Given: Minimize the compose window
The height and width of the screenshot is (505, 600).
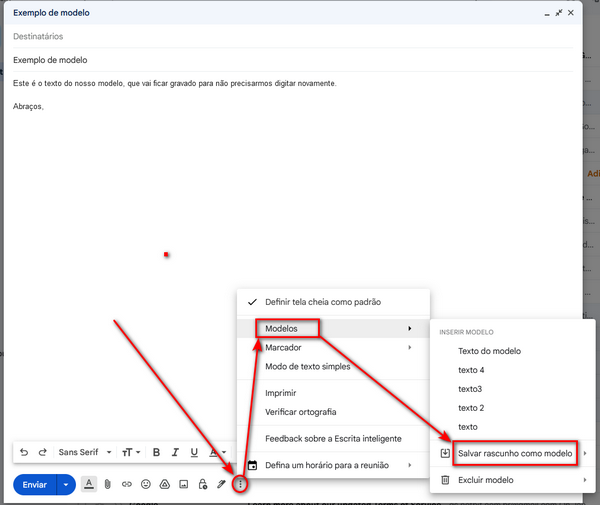Looking at the screenshot, I should pos(547,13).
